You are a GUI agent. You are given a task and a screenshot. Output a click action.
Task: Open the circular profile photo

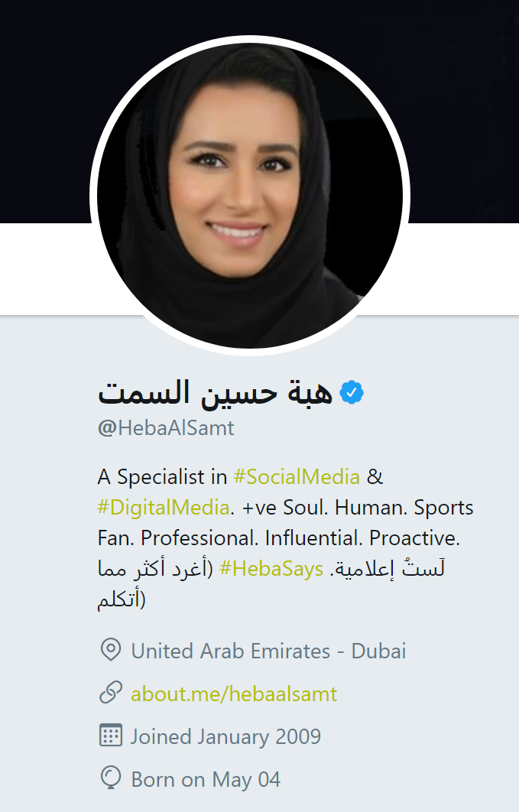[250, 196]
